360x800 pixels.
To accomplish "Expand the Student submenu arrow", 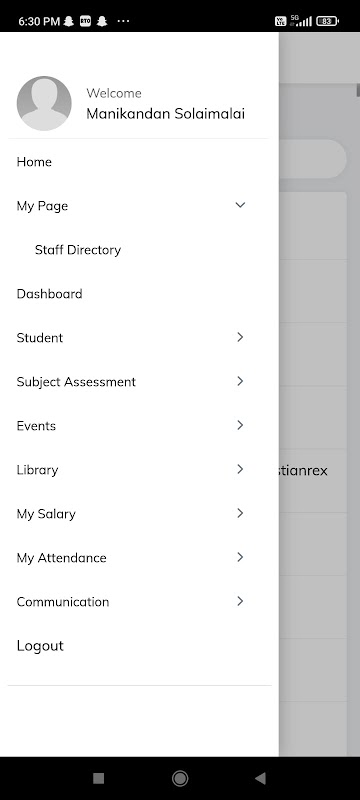I will [240, 337].
